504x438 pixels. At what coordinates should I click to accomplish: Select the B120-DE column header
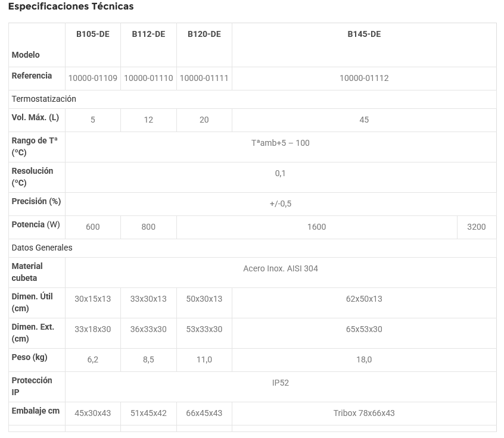tap(204, 34)
